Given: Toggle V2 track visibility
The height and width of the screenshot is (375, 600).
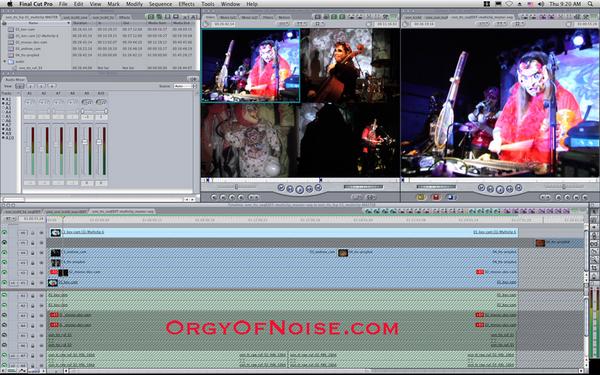Looking at the screenshot, I should coord(5,272).
